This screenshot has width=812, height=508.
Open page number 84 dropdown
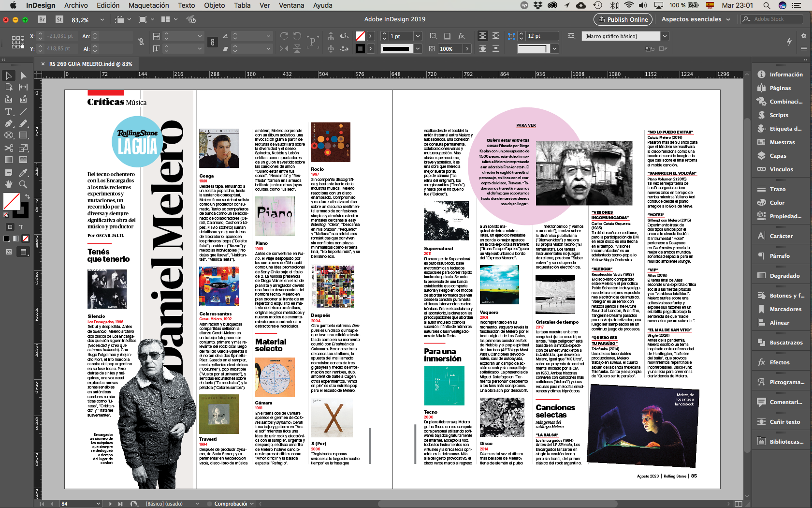[x=98, y=504]
